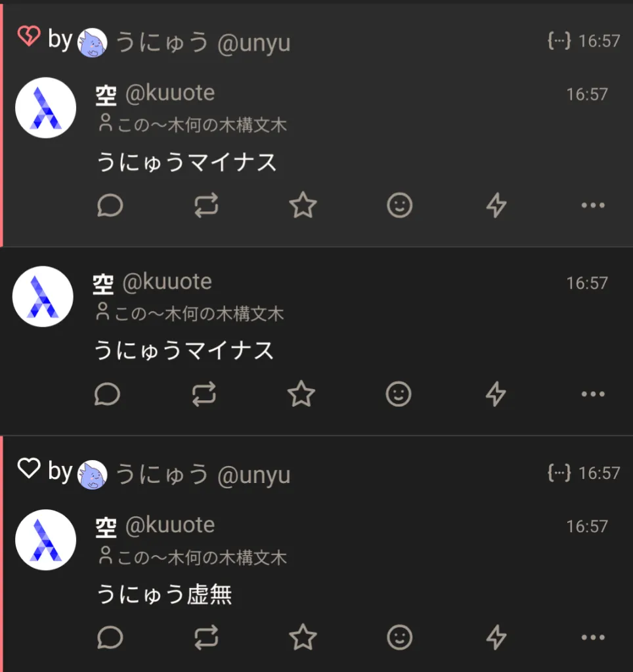Reply to the second うにゅうマイナス post
This screenshot has height=672, width=633.
click(x=107, y=394)
